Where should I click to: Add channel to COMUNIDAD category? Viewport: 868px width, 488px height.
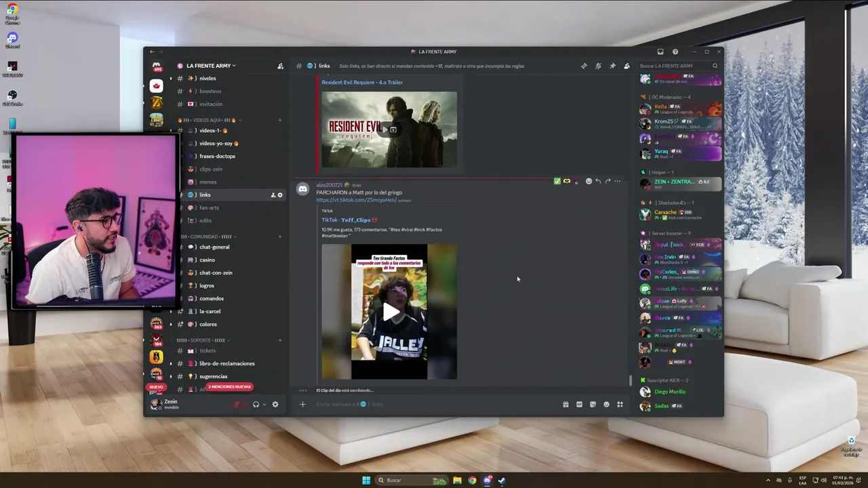point(280,237)
